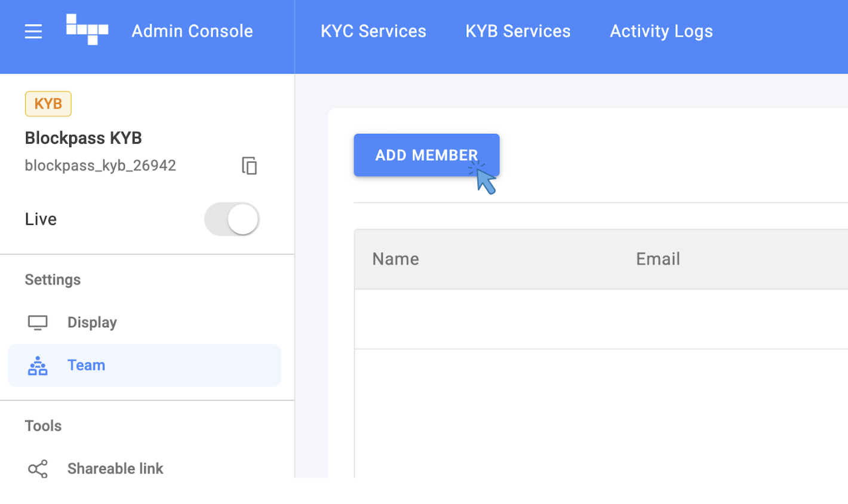Select Team label in Settings sidebar
Image resolution: width=848 pixels, height=504 pixels.
coord(86,365)
